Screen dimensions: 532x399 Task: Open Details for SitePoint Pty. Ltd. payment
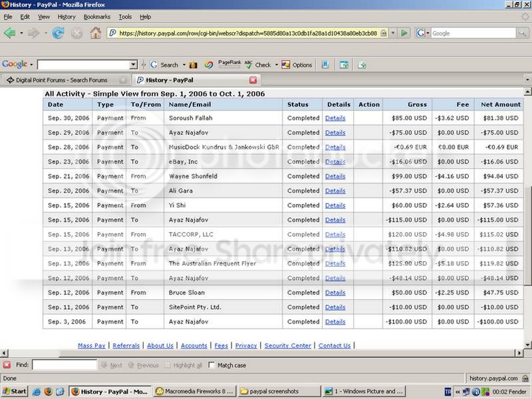click(335, 307)
